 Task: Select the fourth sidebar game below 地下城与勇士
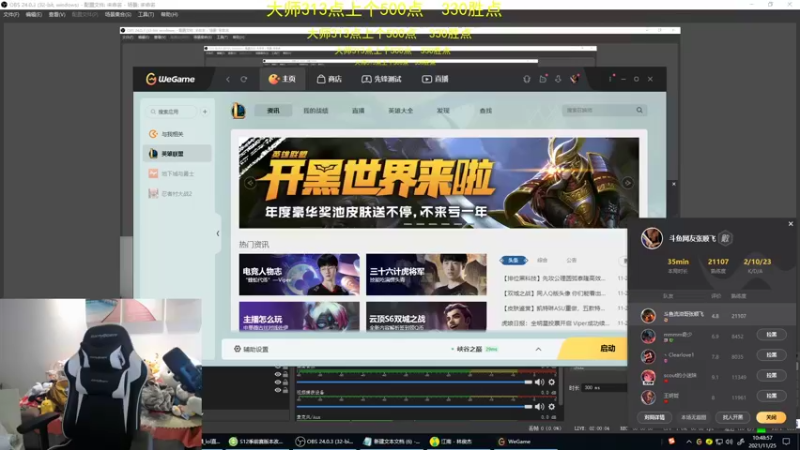(x=177, y=193)
